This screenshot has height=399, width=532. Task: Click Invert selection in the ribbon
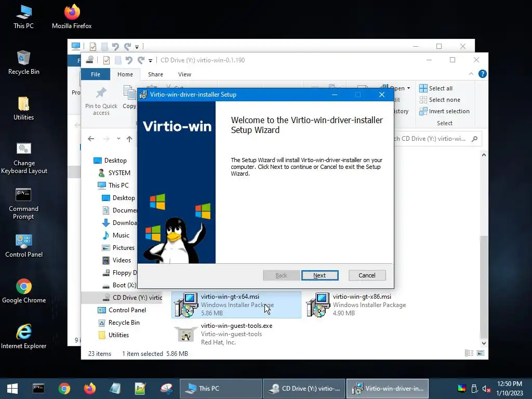pyautogui.click(x=445, y=111)
